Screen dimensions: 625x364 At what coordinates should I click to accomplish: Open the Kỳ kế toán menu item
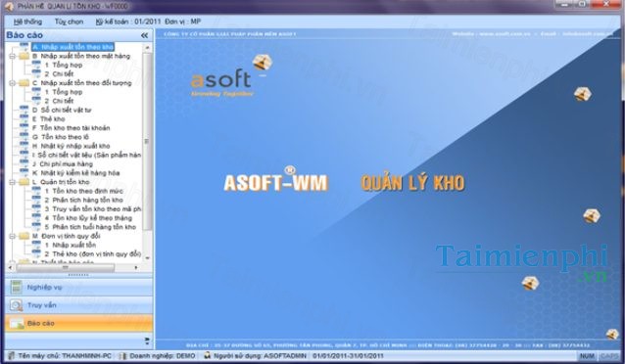(148, 22)
